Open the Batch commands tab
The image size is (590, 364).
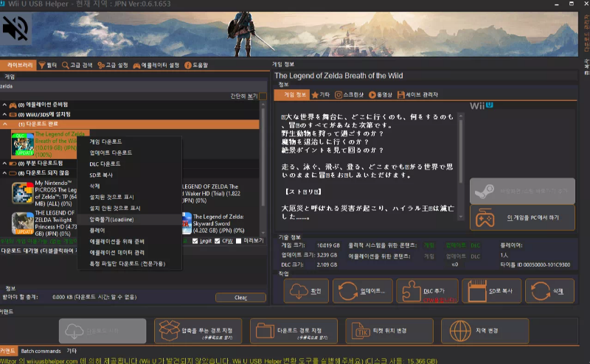point(41,351)
